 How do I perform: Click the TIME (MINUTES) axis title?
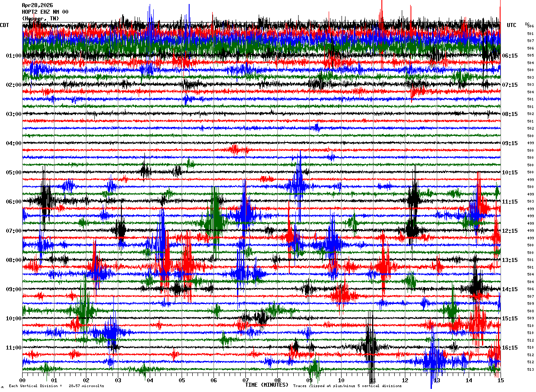(x=267, y=385)
